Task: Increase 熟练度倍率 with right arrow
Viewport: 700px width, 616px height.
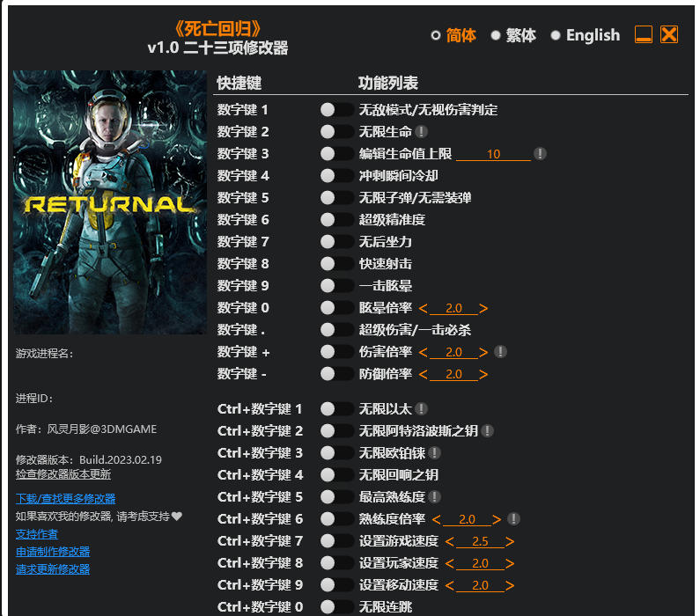Action: [497, 519]
